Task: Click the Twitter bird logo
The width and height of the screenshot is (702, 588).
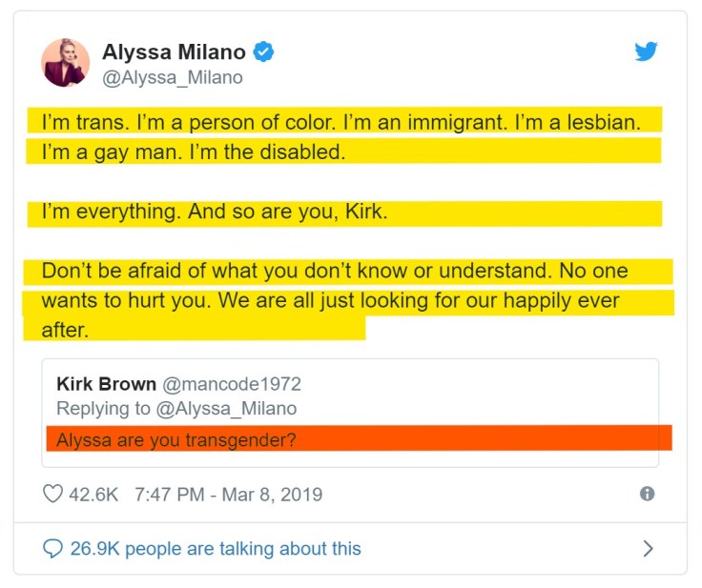Action: click(x=647, y=51)
